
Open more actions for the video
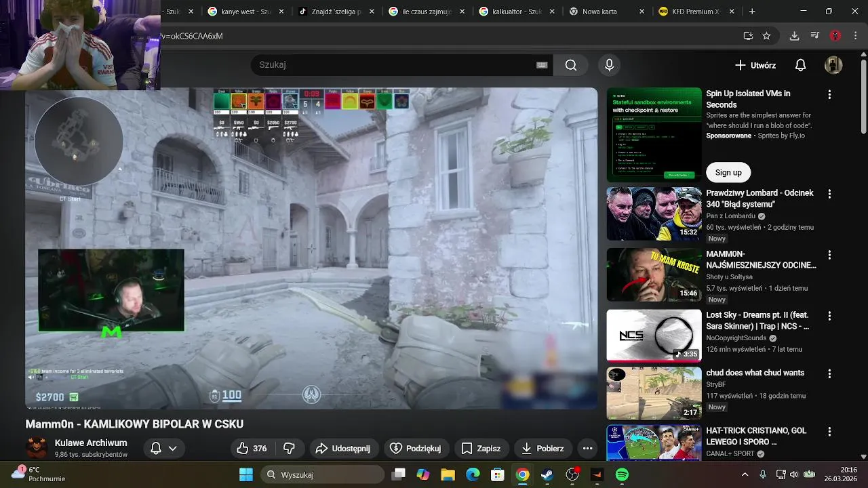[587, 449]
